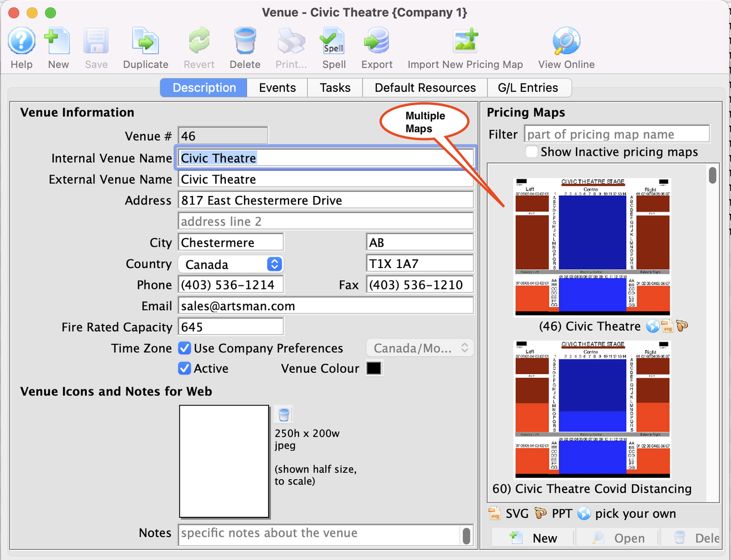Create a new venue with New icon
Viewport: 731px width, 560px height.
57,41
